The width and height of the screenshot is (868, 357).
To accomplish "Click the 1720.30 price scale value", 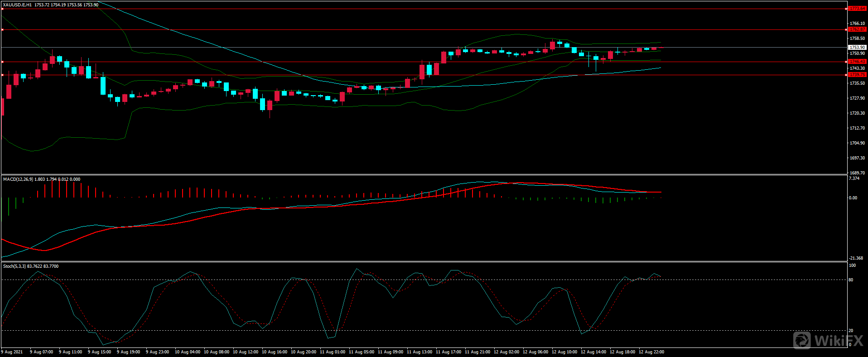I will [857, 113].
